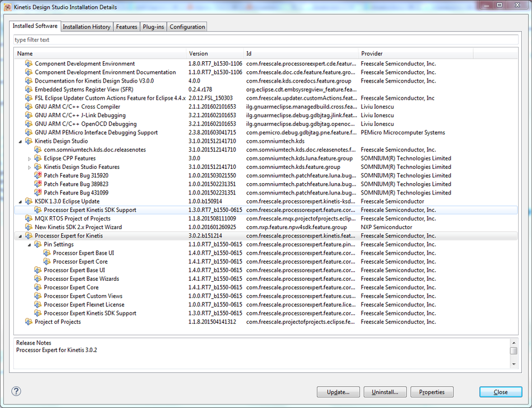This screenshot has width=532, height=408.
Task: Click icon beside Documentation for Kinetis Design Studio V3.0.0
Action: click(x=29, y=81)
